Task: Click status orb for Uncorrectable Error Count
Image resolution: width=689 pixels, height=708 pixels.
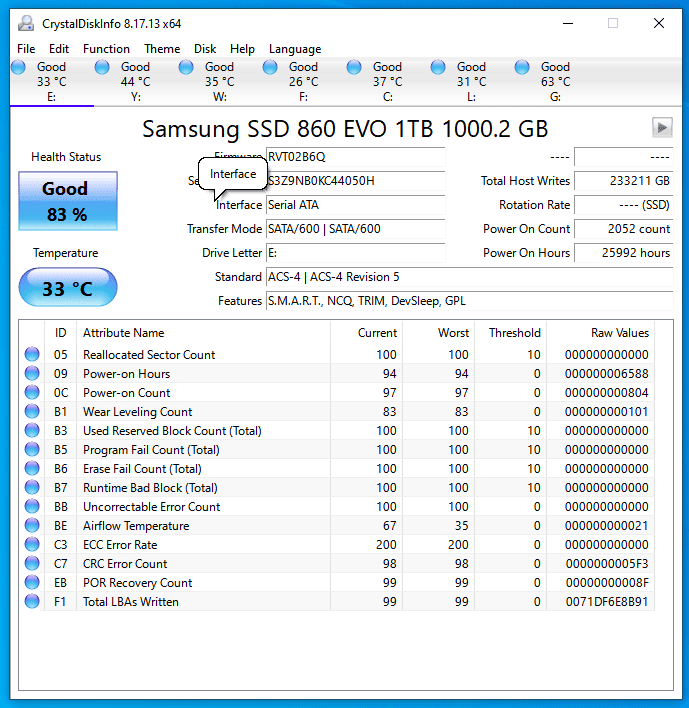Action: click(x=32, y=506)
